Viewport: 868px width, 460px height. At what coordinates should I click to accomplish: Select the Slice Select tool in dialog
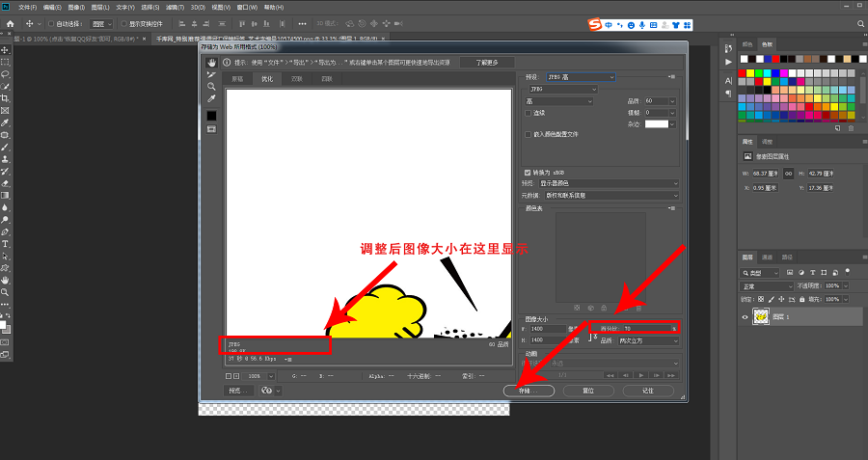(x=211, y=74)
